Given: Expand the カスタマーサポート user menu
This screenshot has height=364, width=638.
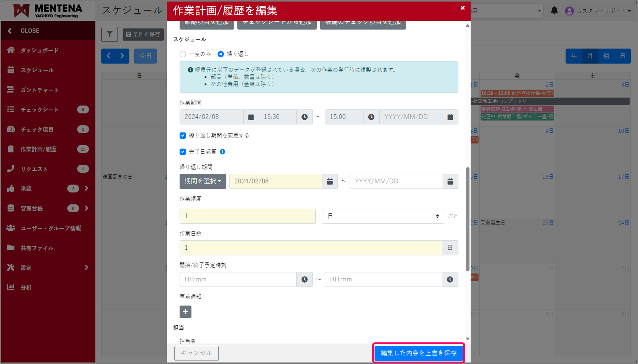Looking at the screenshot, I should click(x=598, y=11).
